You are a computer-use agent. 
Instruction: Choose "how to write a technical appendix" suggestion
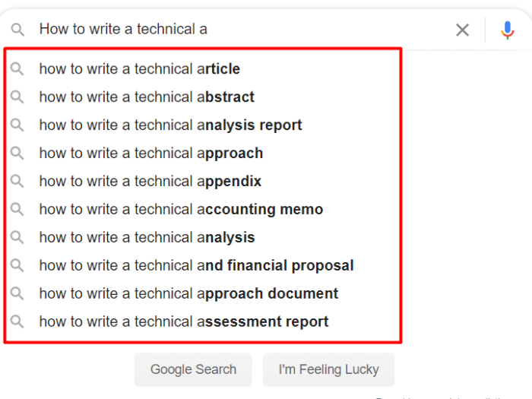click(150, 182)
